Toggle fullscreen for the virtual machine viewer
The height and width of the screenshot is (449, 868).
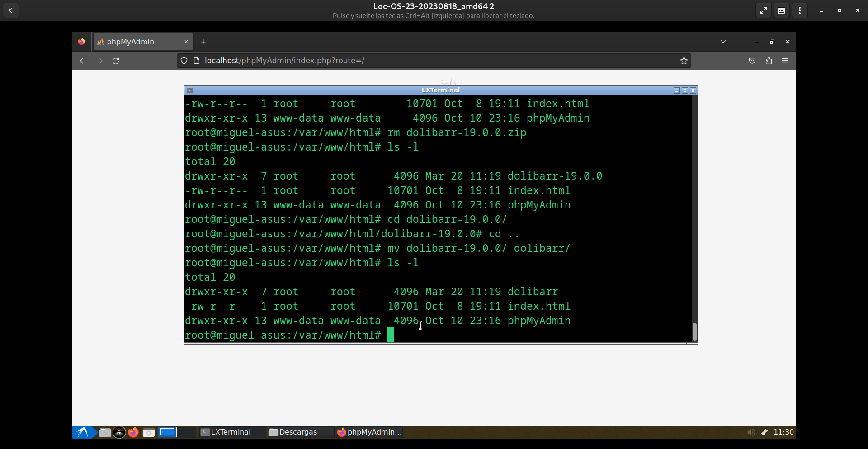(x=764, y=10)
